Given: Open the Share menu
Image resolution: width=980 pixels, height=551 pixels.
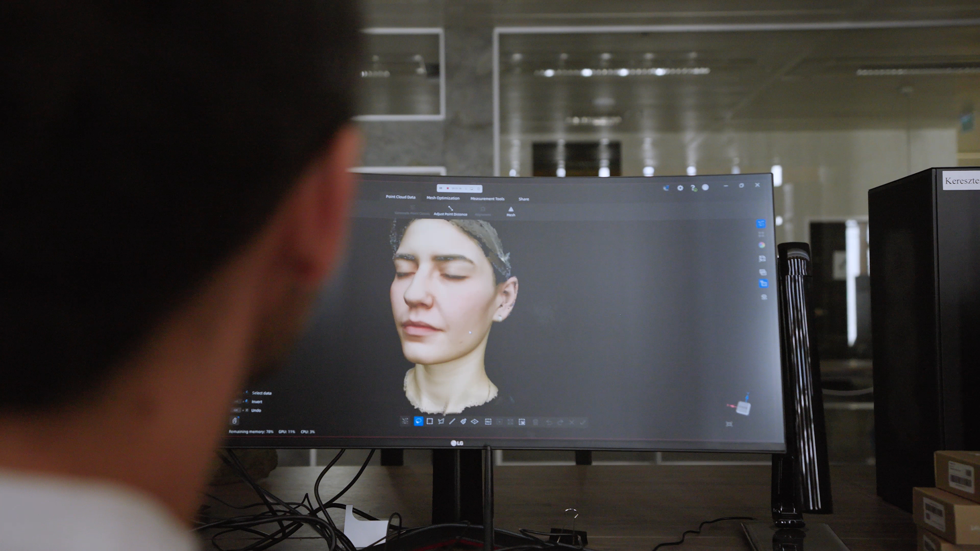Looking at the screenshot, I should pos(523,199).
